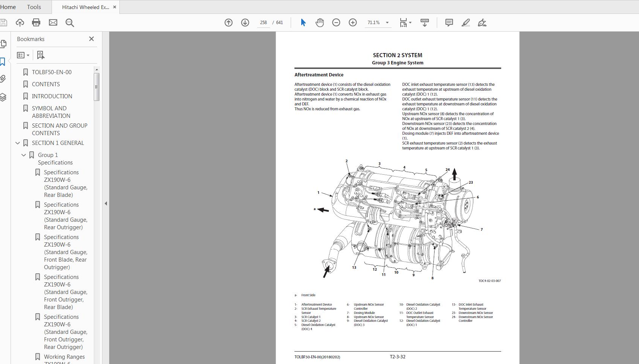Collapse Group 1 Specifications bookmark
Viewport: 639px width, 364px height.
24,155
